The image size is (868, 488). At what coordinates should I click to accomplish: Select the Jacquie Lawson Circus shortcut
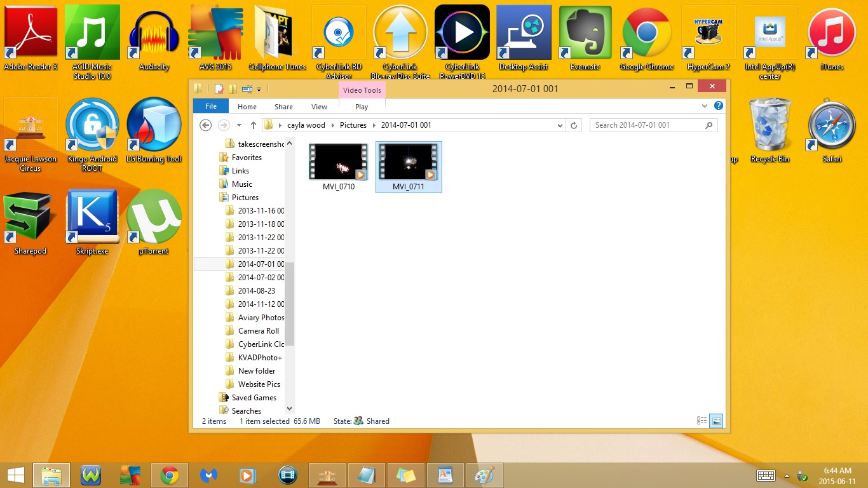coord(31,134)
